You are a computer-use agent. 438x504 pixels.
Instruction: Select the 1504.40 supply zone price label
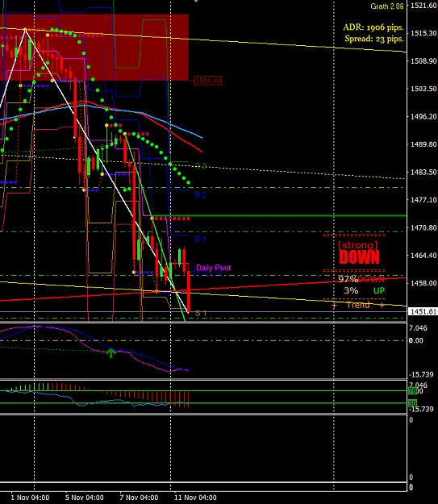[208, 81]
